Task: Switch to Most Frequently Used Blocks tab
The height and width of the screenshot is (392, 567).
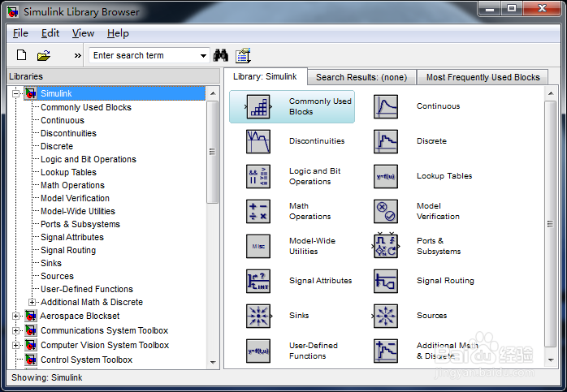Action: (483, 77)
